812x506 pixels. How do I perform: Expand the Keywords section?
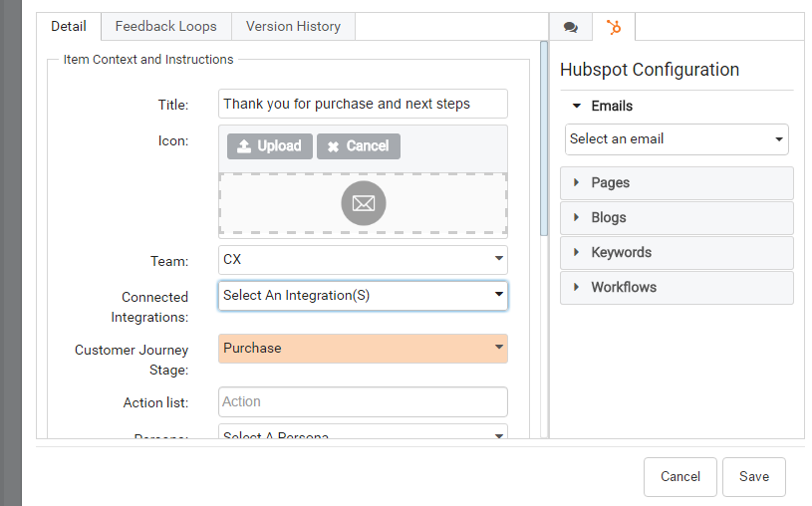coord(677,253)
